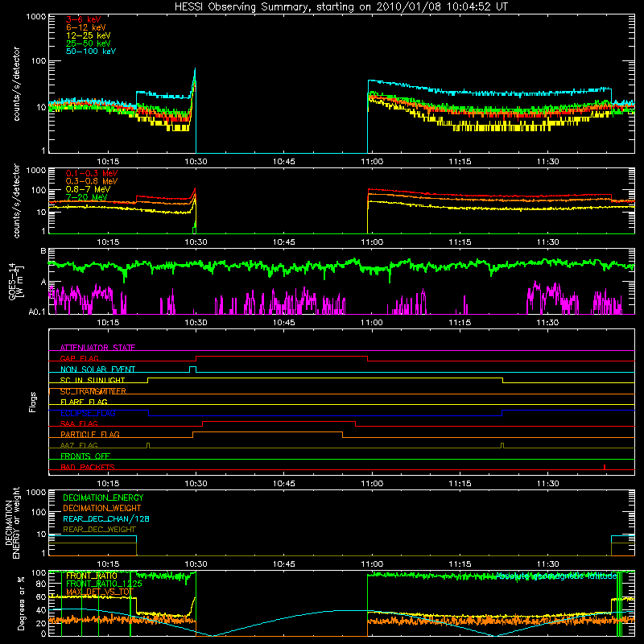Screen dimensions: 644x644
Task: Click the DECIMATION_WEIGHT legend label
Action: (x=102, y=508)
